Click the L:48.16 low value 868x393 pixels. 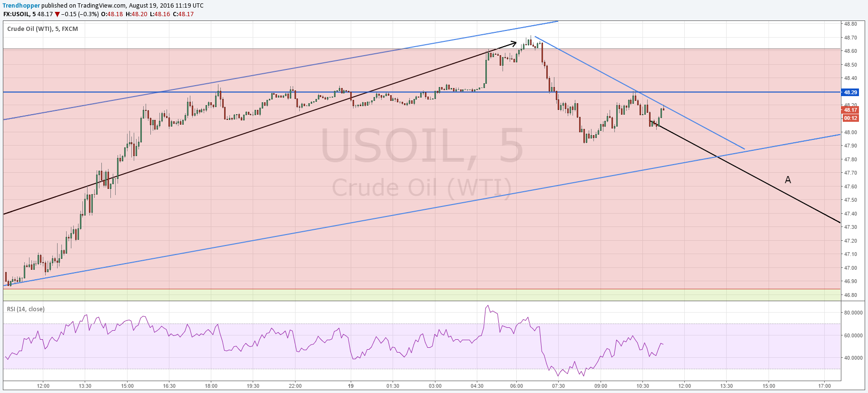tap(160, 14)
